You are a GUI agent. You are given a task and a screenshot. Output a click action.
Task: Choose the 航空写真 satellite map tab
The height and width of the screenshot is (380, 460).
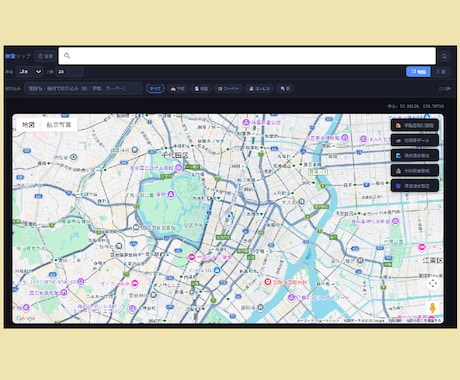coord(59,125)
